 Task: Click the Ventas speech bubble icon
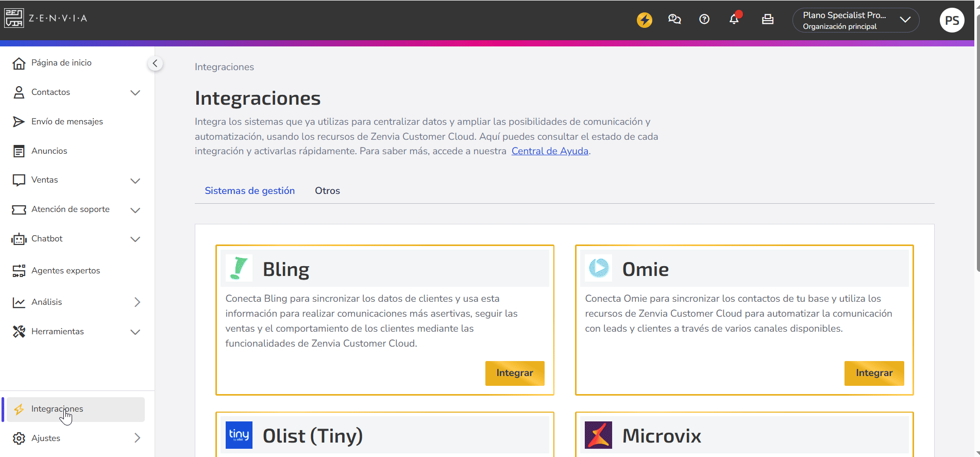[x=19, y=180]
